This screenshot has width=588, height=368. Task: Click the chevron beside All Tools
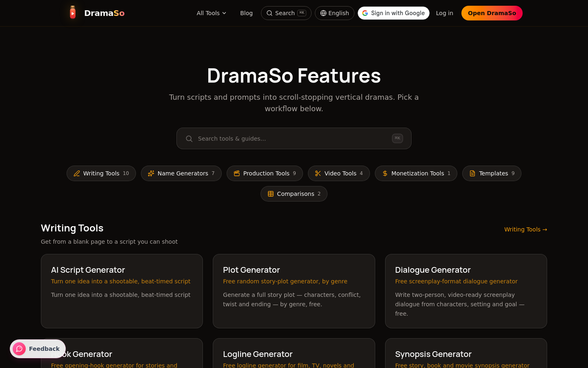click(x=224, y=13)
